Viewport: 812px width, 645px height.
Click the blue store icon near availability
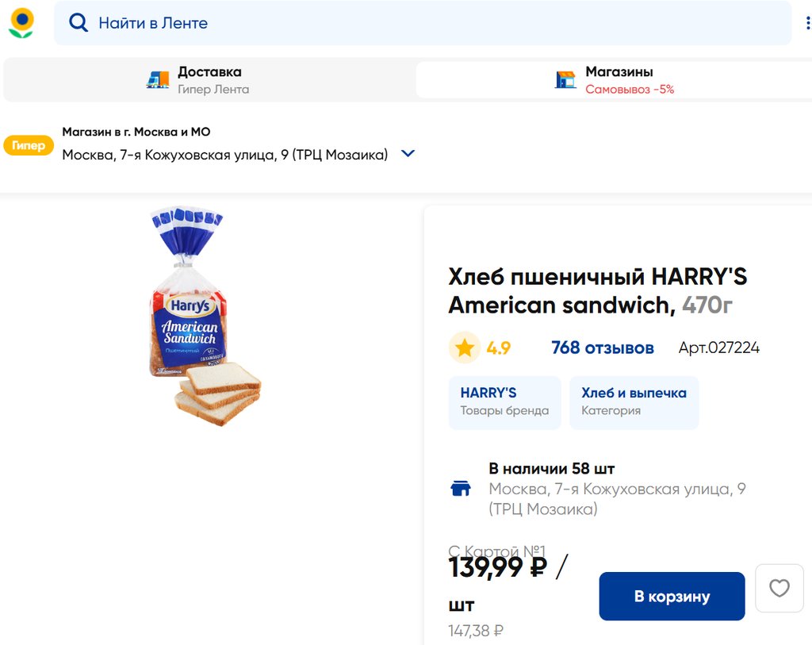click(461, 489)
